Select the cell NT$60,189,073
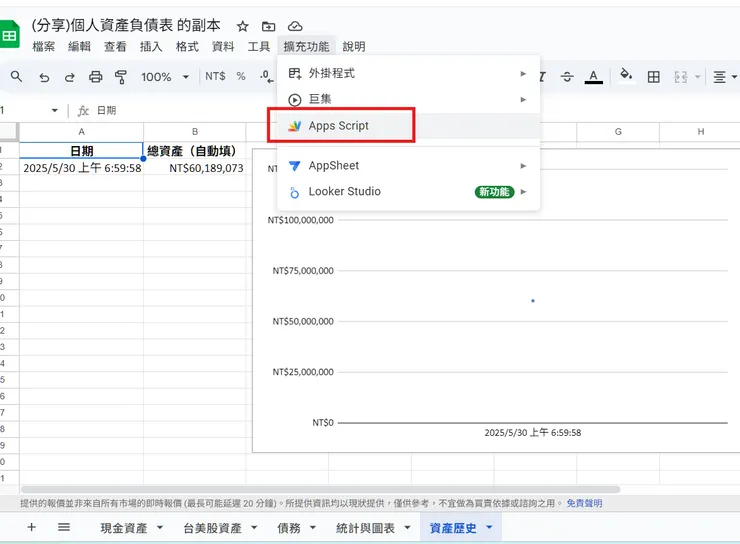Viewport: 740px width, 544px height. 194,168
